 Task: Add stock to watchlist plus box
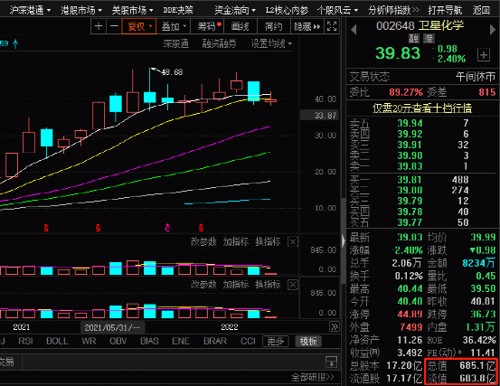(x=484, y=55)
